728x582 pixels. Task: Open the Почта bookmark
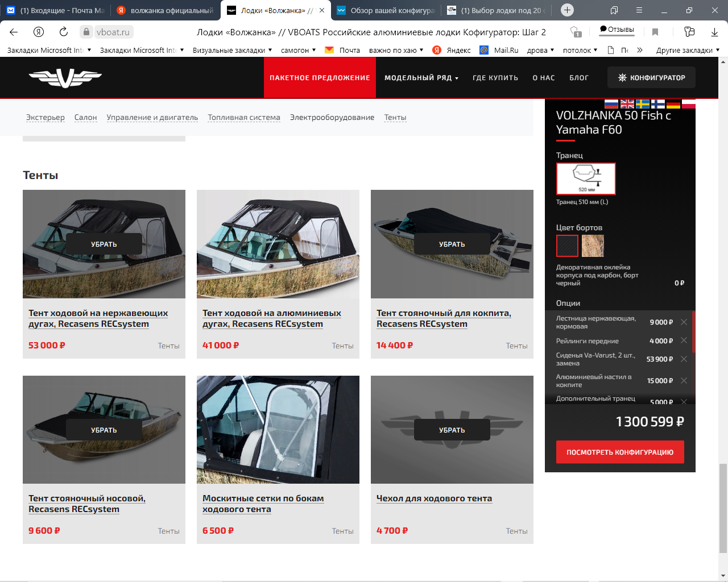click(x=342, y=50)
